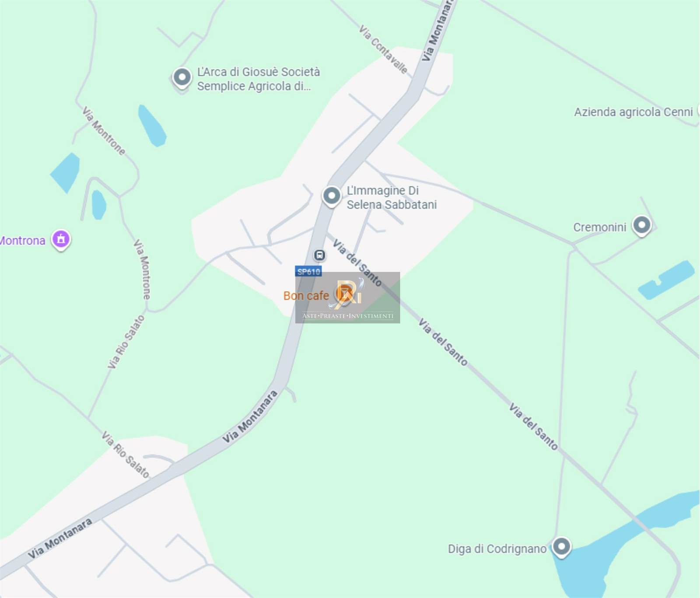Click the Cremonini place name
The image size is (700, 598).
coord(600,227)
